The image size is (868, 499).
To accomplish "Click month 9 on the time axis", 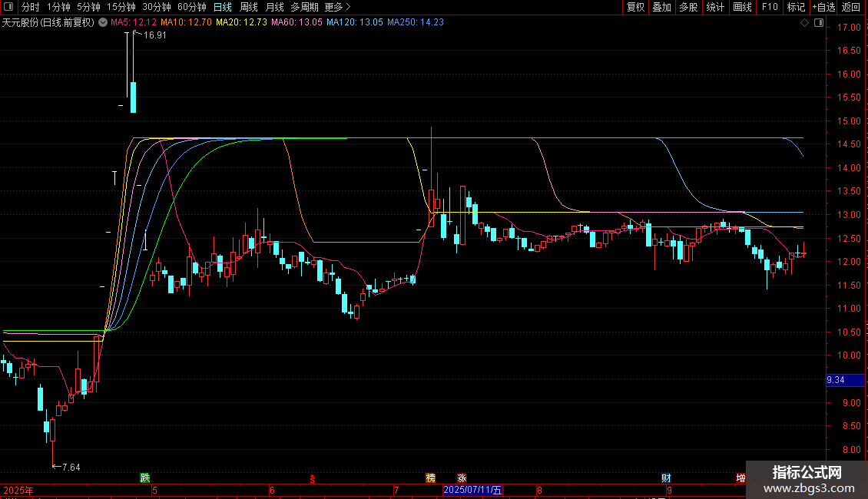I will coord(669,490).
